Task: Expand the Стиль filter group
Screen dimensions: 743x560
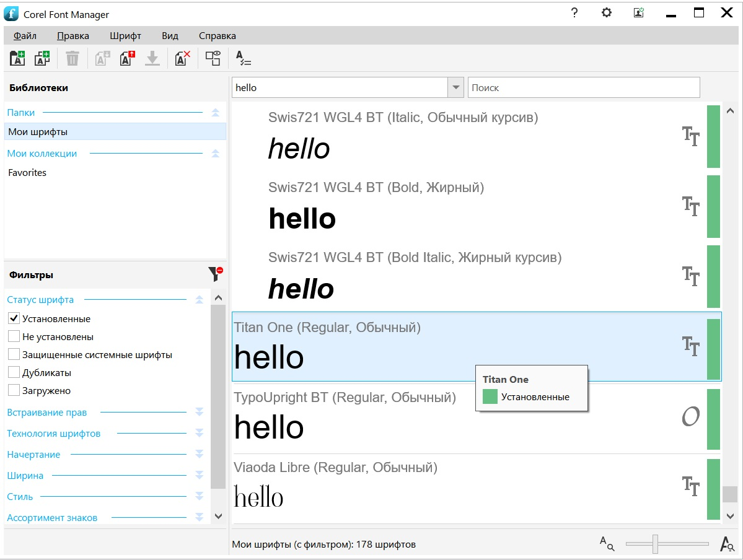Action: (x=199, y=496)
